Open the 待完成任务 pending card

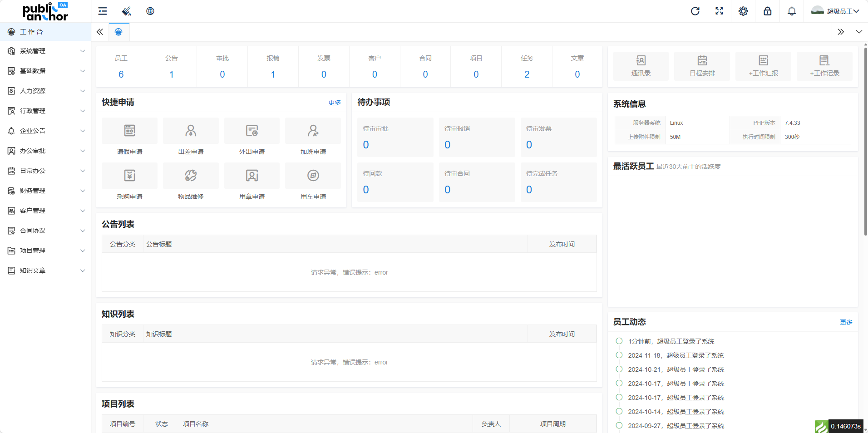[x=559, y=182]
